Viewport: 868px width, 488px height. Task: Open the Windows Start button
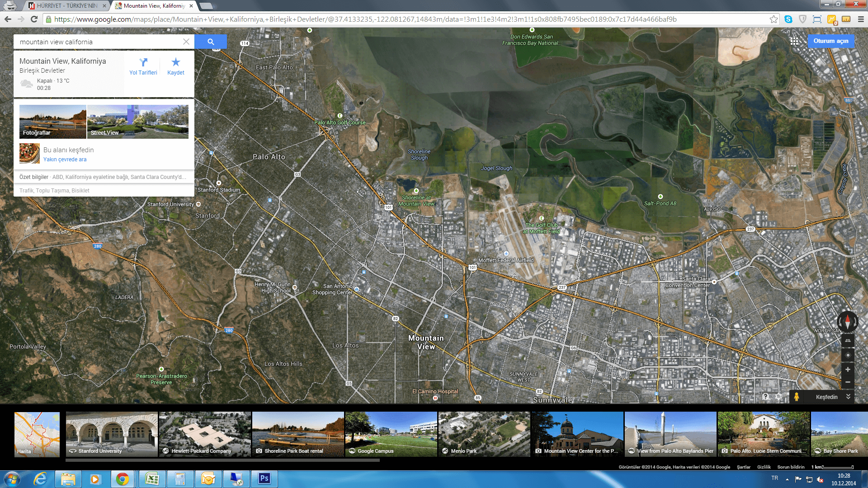click(x=12, y=479)
